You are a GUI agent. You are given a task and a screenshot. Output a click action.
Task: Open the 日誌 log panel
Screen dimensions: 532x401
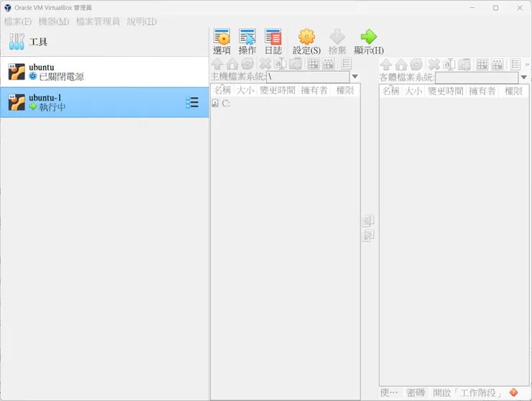pos(273,42)
